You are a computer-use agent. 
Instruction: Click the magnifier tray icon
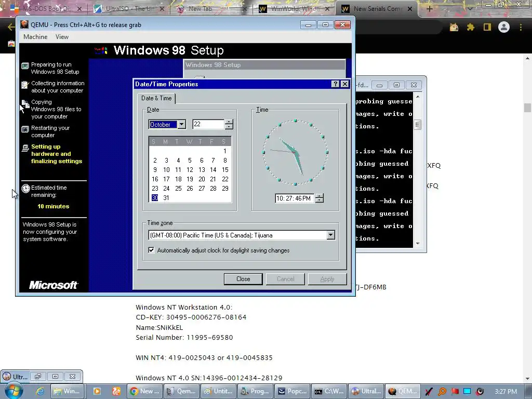point(442,391)
